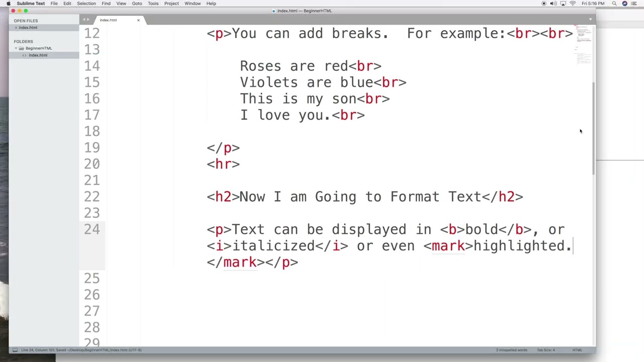Select the BeginnerHTML folder name
Screen dimensions: 644x362
point(39,48)
